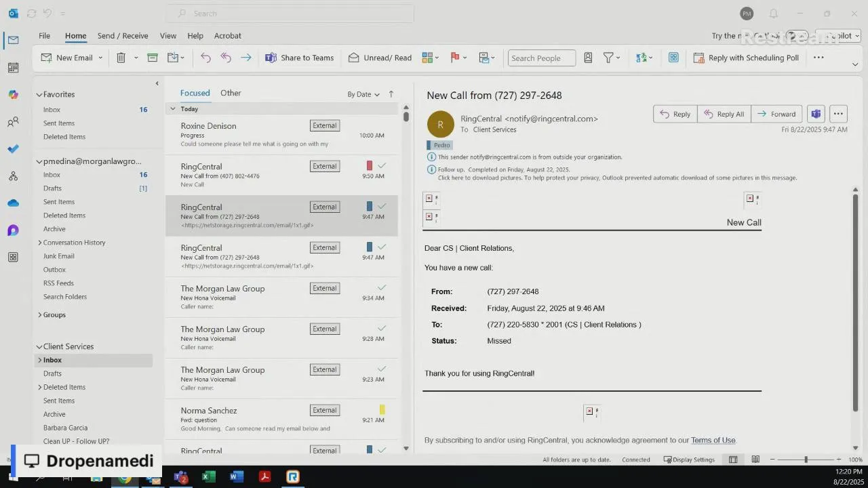Open the OneDrive cloud icon in rail
The width and height of the screenshot is (868, 488).
[13, 203]
